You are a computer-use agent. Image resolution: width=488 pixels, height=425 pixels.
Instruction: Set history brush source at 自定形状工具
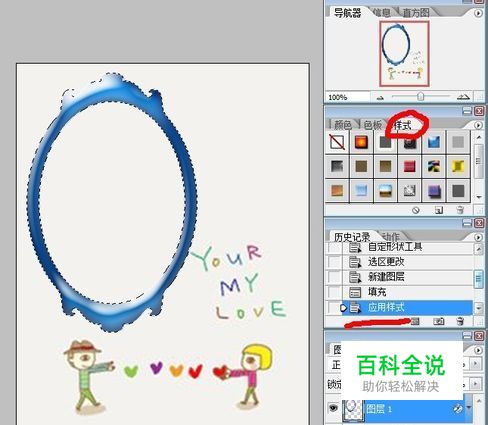click(334, 247)
